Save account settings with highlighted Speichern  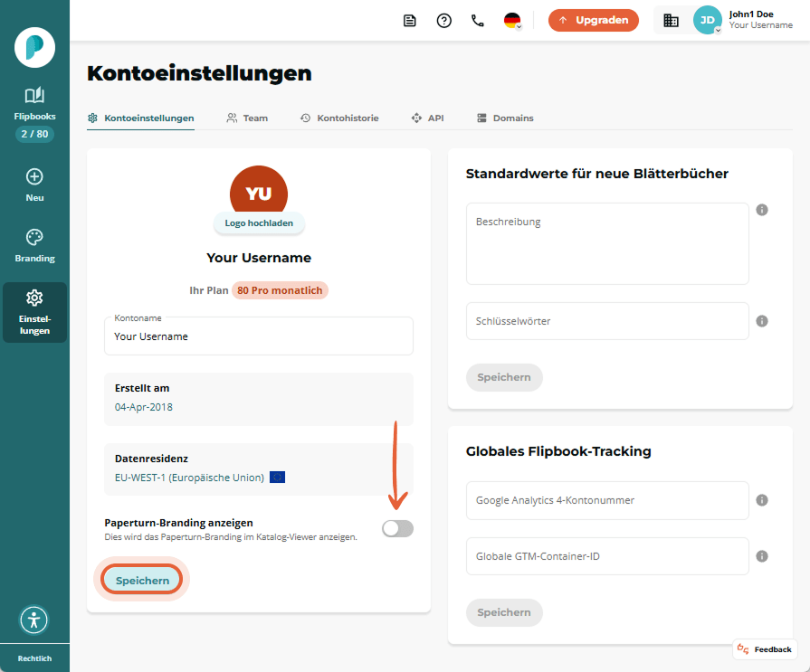tap(142, 580)
